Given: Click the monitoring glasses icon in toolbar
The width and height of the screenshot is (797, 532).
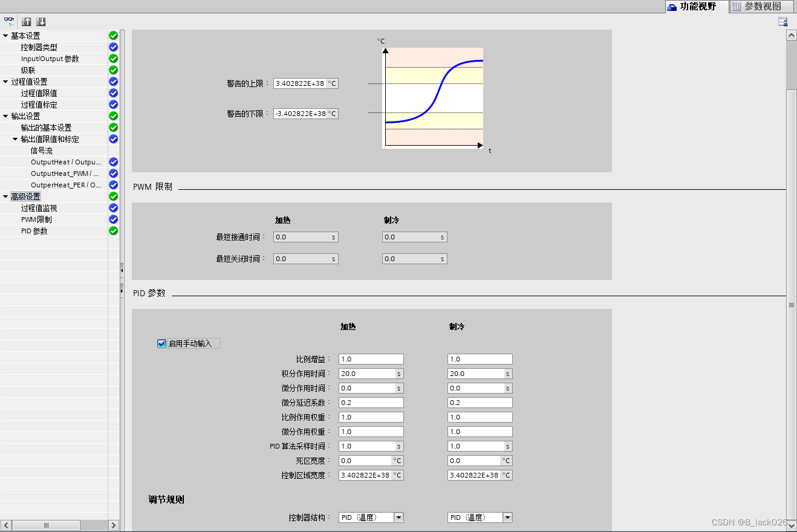Looking at the screenshot, I should [x=9, y=21].
